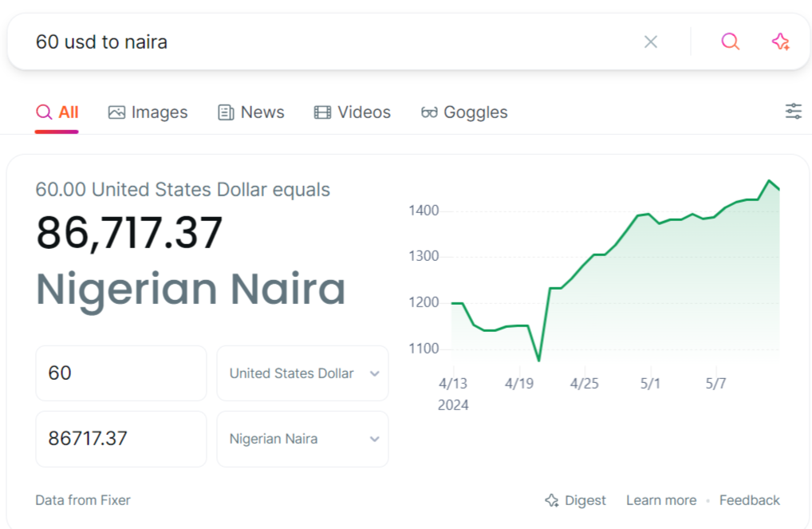
Task: Clear the search query with the X icon
Action: (x=651, y=41)
